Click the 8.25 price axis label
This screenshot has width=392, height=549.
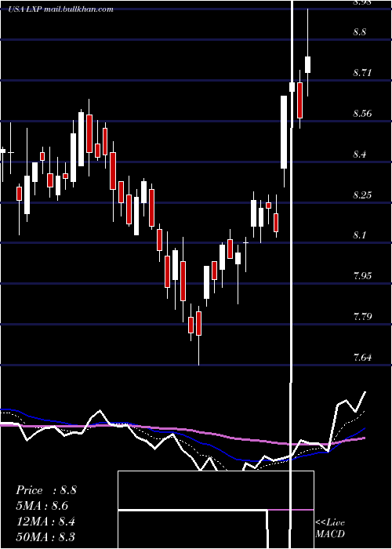tap(362, 195)
